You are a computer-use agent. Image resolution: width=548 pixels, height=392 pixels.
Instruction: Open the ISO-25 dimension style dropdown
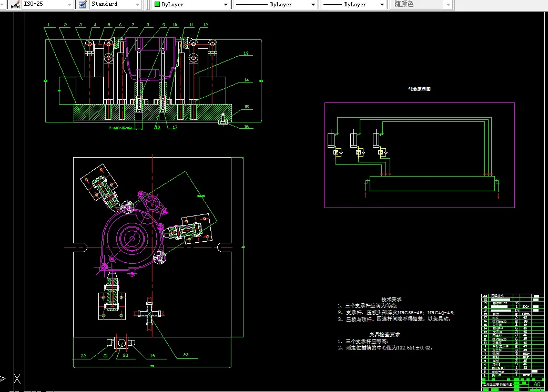[x=70, y=4]
